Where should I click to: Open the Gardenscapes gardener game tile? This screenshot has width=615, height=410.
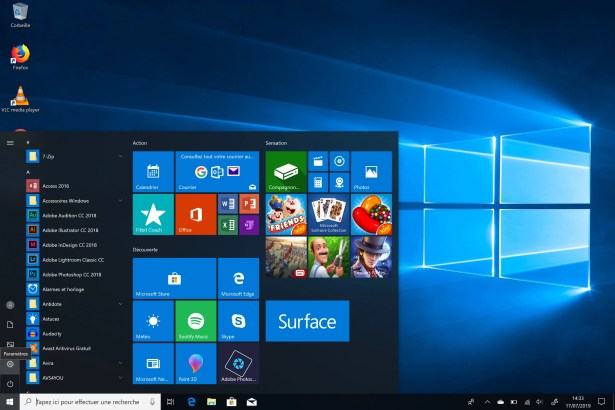point(329,257)
